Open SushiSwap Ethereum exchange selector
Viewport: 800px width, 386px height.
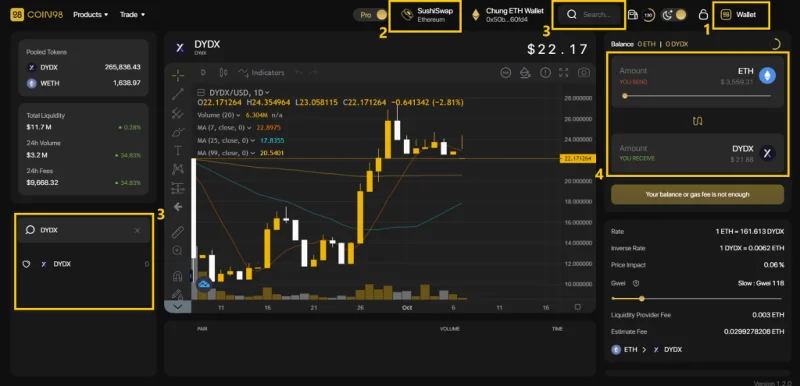pyautogui.click(x=426, y=15)
